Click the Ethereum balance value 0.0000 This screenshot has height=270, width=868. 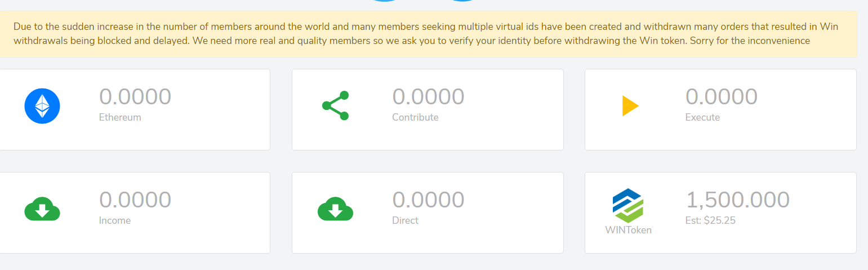coord(135,97)
